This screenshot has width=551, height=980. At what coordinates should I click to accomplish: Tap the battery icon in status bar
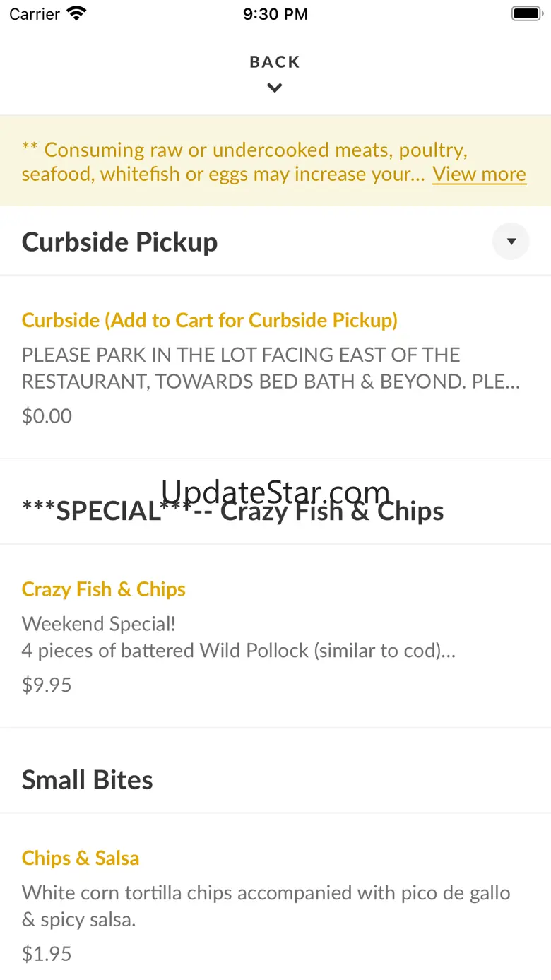click(x=526, y=13)
